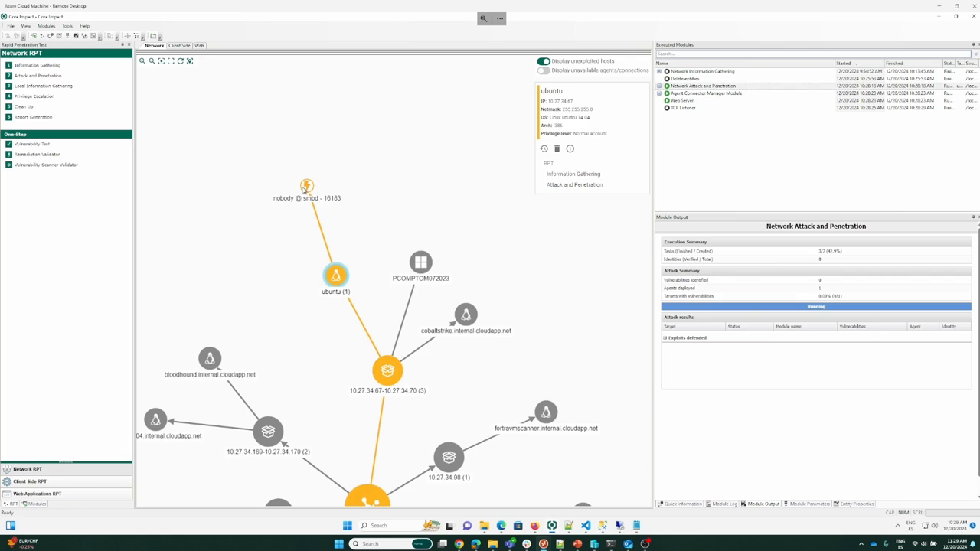Screen dimensions: 980x551
Task: Toggle Display unavailable agents/connections switch
Action: [544, 70]
